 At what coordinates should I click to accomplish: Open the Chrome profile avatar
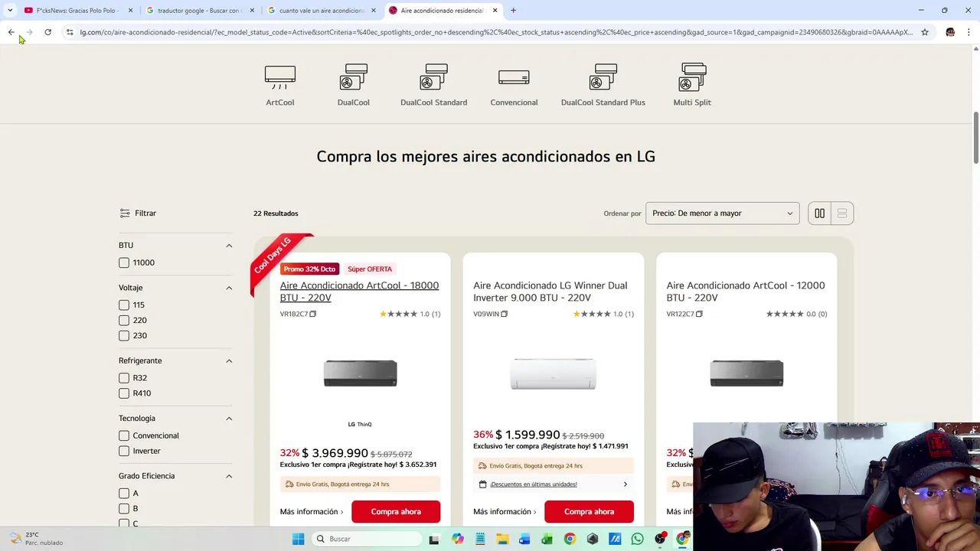click(950, 32)
